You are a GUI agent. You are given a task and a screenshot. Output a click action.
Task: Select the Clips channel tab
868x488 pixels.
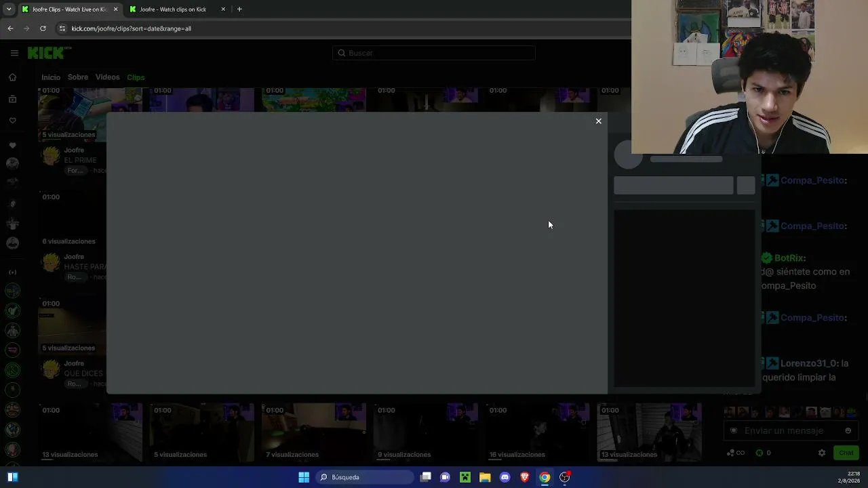136,77
